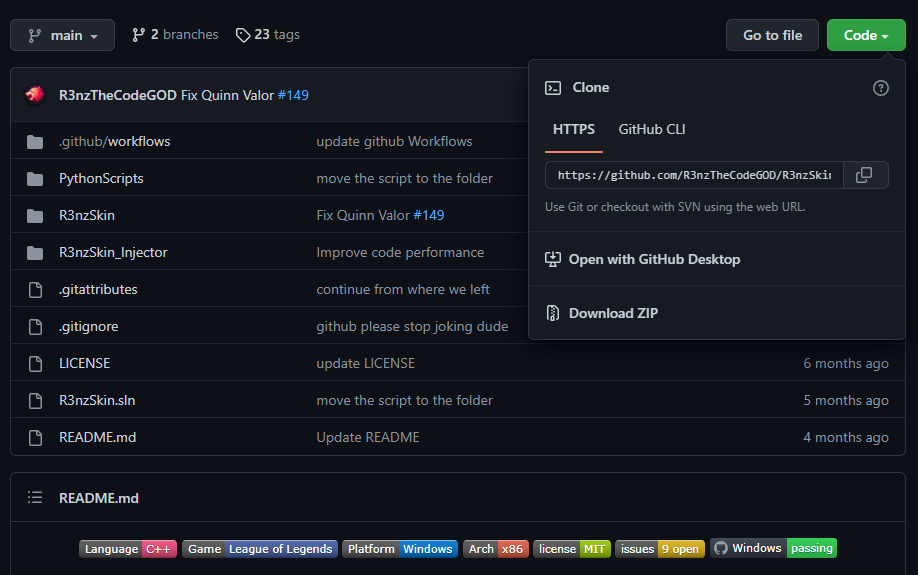Open the R3nzSkin.sln file
This screenshot has width=918, height=575.
coord(97,400)
